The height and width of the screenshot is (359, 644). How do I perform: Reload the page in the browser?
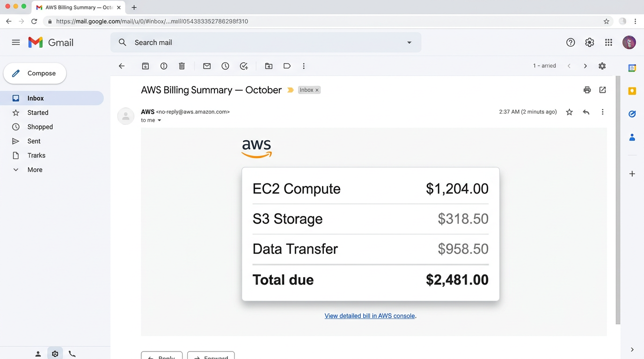[34, 22]
